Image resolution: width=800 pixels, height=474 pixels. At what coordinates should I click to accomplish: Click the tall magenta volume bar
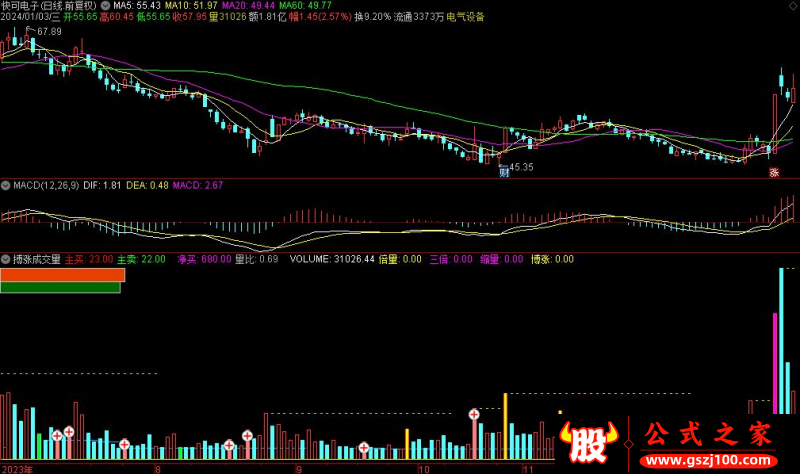[775, 363]
